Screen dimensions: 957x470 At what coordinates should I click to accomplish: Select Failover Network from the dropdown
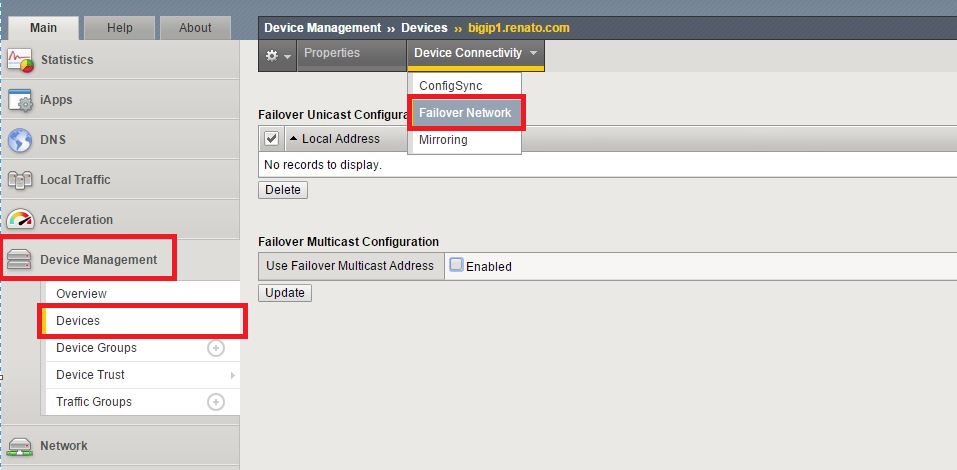(465, 113)
